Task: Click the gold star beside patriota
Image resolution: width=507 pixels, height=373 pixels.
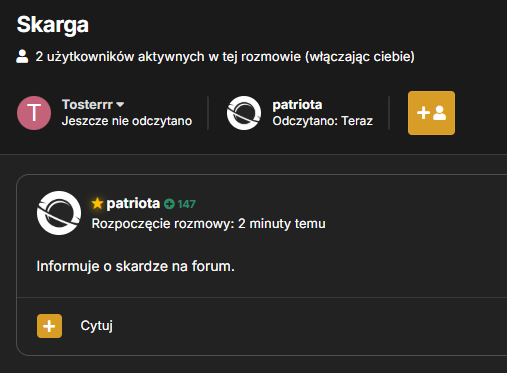Action: 97,203
